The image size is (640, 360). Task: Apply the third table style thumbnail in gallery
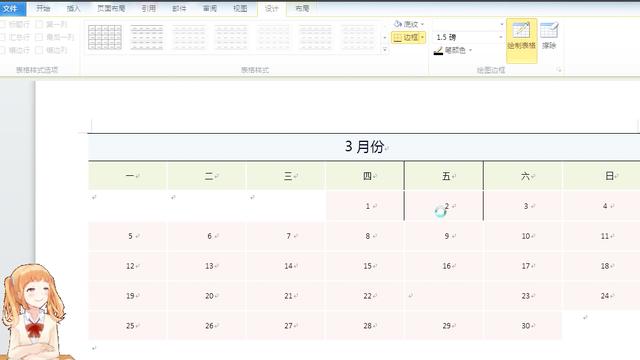189,37
